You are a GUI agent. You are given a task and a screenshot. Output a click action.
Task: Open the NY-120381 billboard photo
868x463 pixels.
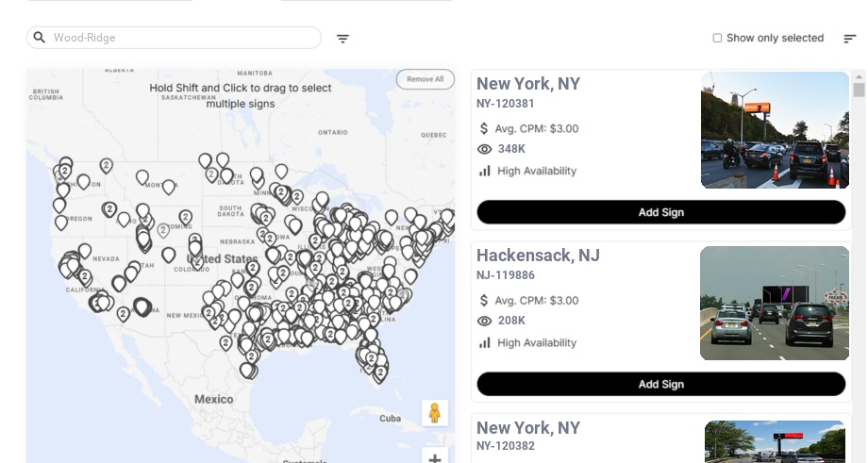click(775, 130)
